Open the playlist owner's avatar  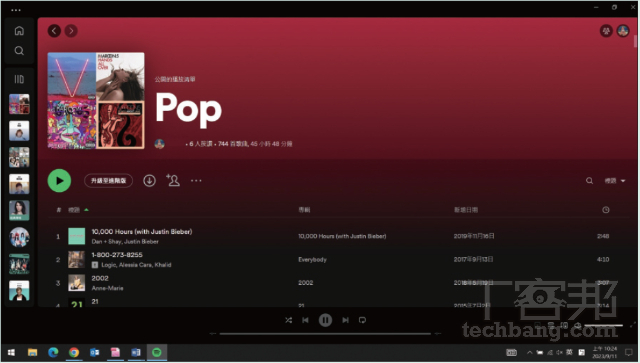[x=160, y=144]
